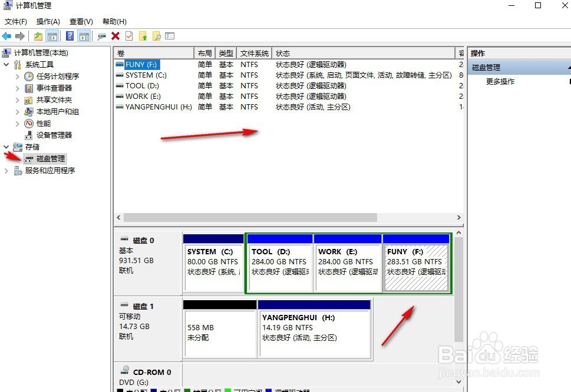The image size is (571, 392).
Task: Click the Services and Applications icon
Action: [18, 171]
